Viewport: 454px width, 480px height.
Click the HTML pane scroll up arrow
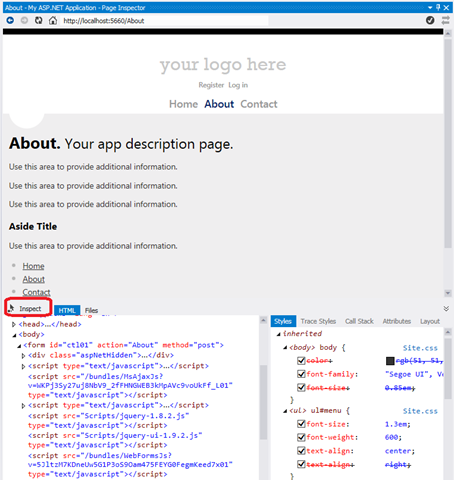click(x=263, y=320)
